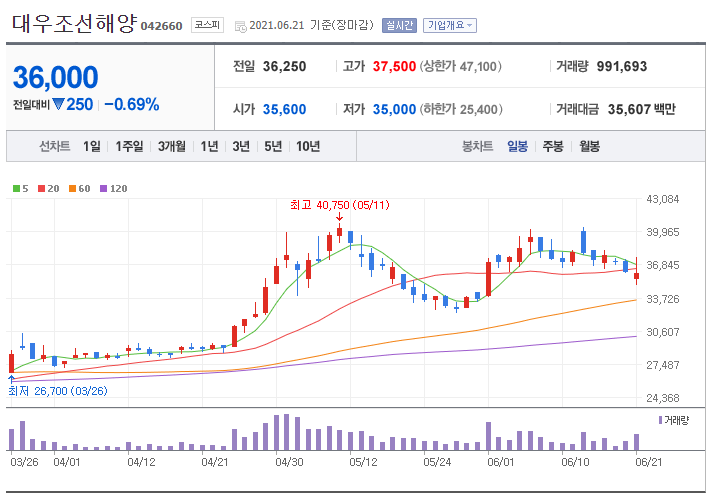This screenshot has height=493, width=706.
Task: Click the 06/21 date axis label
Action: coord(649,462)
